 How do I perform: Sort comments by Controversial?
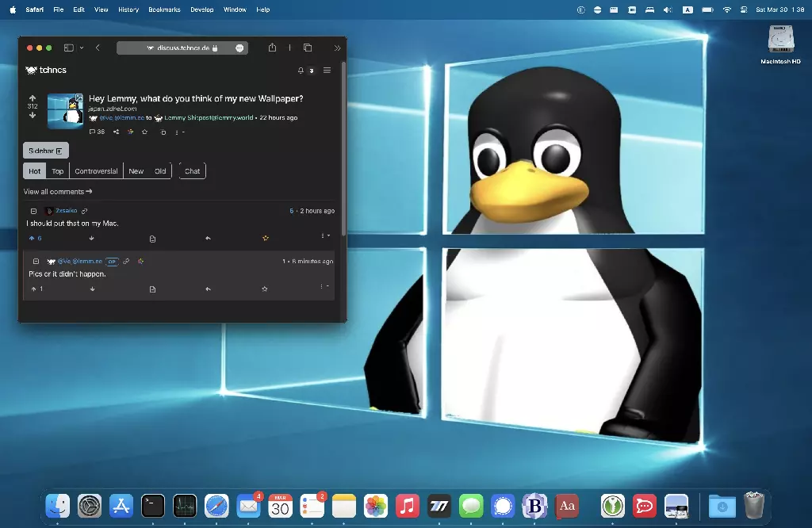pos(96,171)
